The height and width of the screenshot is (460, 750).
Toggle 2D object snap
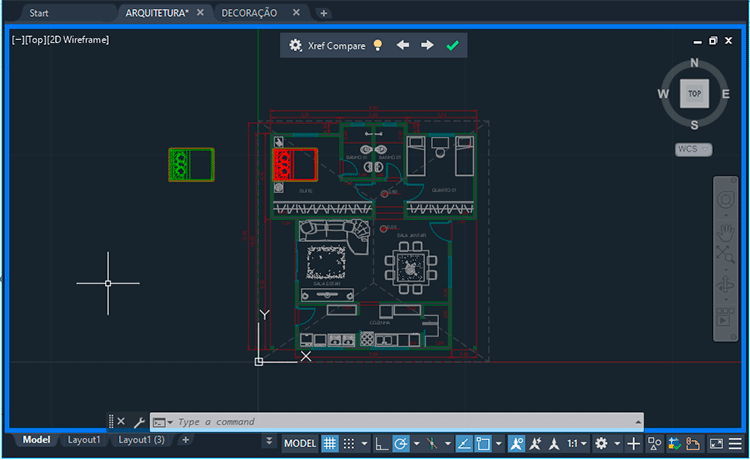483,444
